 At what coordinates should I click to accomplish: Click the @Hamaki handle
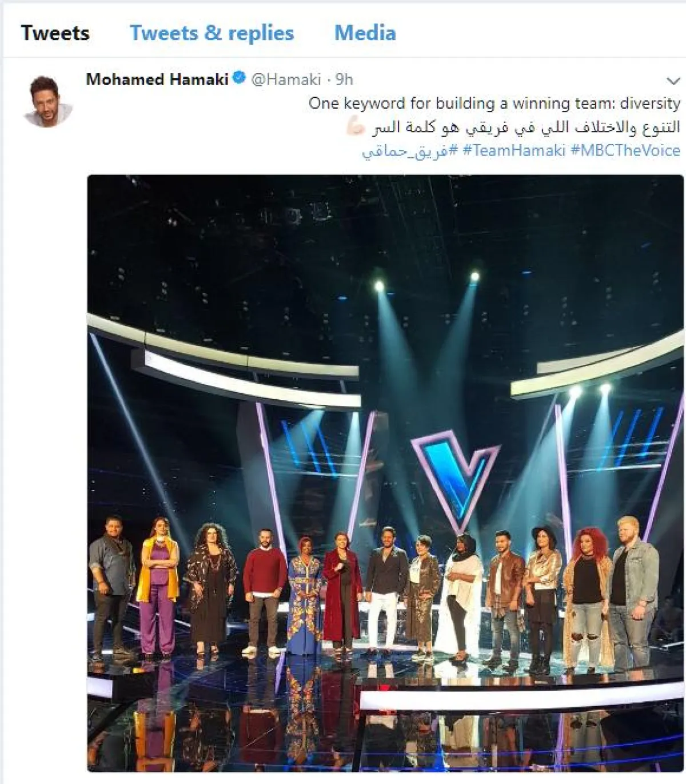click(x=286, y=79)
